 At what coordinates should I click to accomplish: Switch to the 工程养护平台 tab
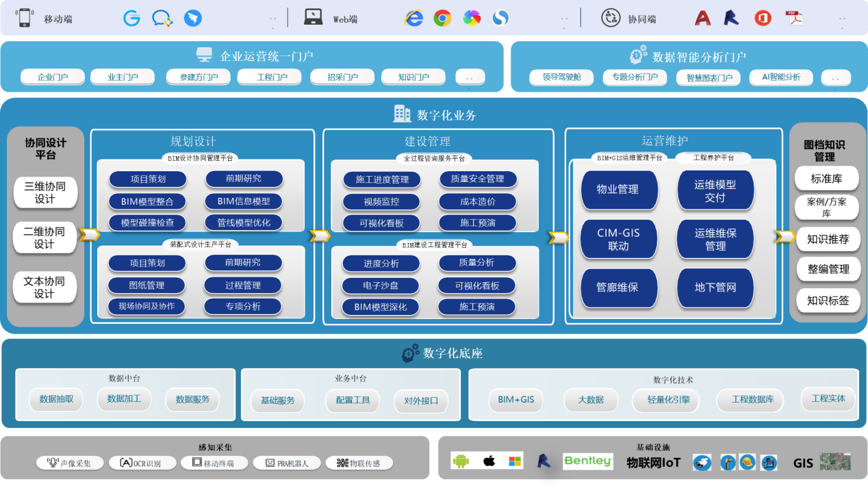pyautogui.click(x=713, y=157)
